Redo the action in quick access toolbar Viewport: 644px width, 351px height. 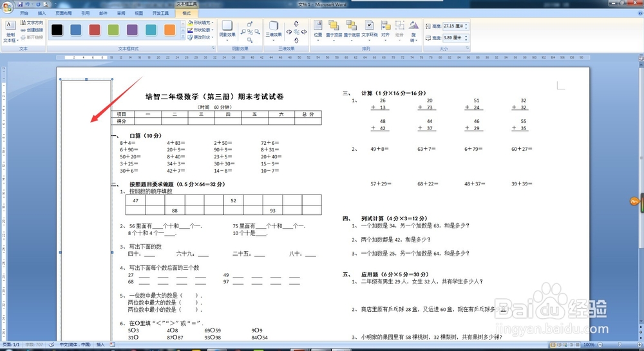tap(38, 4)
